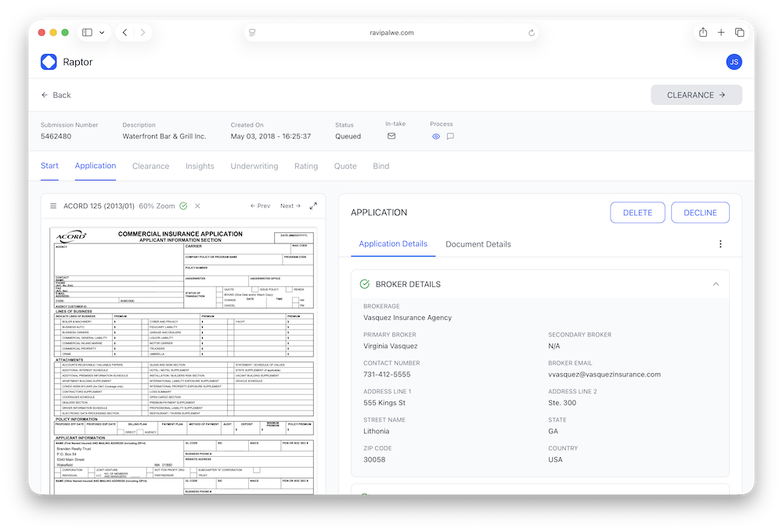Click the browser address bar
Viewport: 783px width, 532px height.
pyautogui.click(x=391, y=33)
